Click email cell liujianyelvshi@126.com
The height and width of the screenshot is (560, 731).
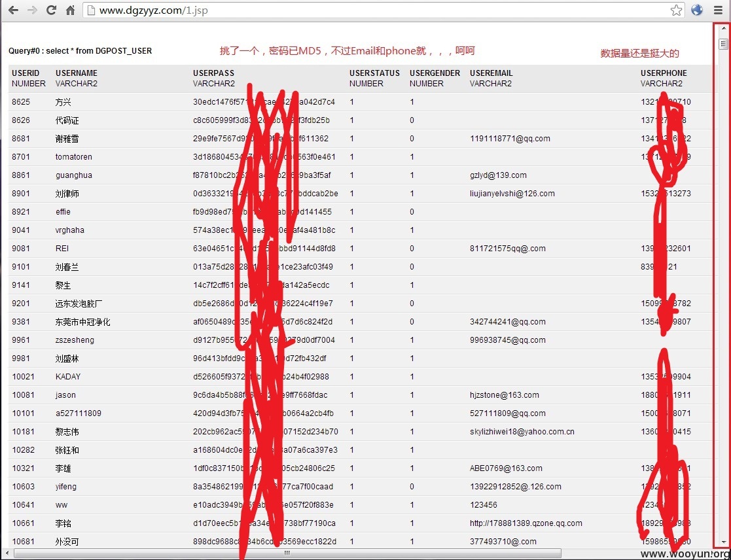click(x=512, y=194)
